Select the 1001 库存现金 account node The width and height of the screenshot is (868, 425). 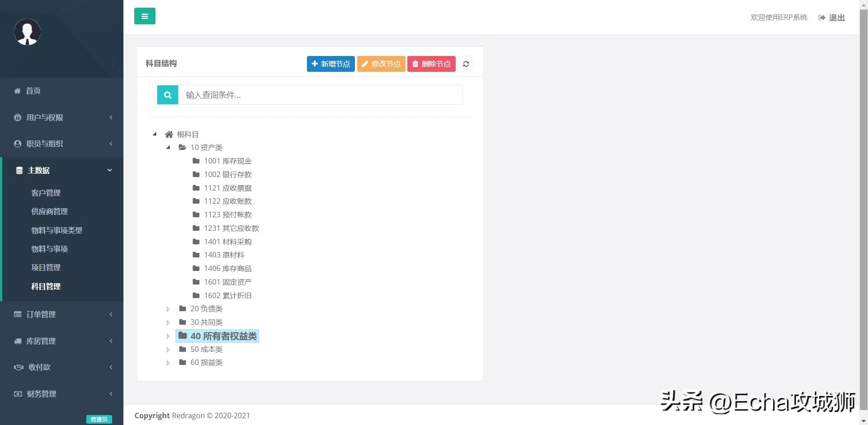228,161
